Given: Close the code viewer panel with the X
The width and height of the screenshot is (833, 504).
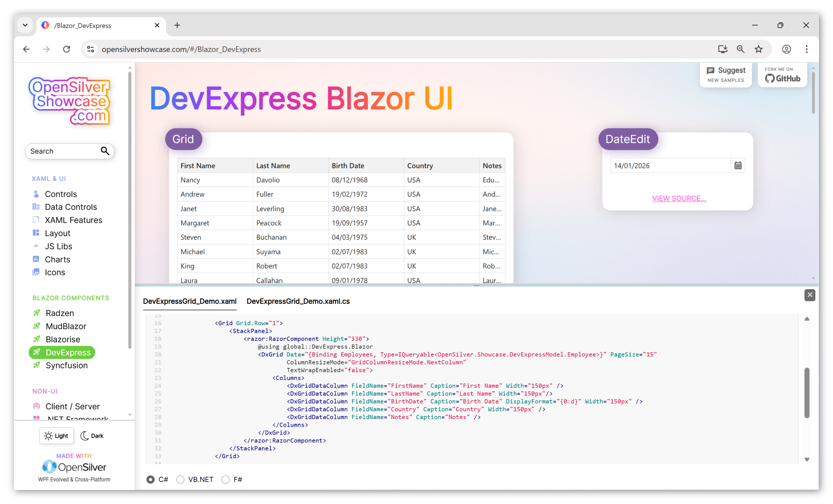Looking at the screenshot, I should pyautogui.click(x=810, y=295).
